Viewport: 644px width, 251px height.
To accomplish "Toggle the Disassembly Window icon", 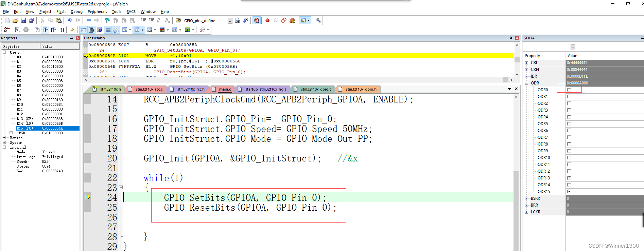I will (92, 30).
